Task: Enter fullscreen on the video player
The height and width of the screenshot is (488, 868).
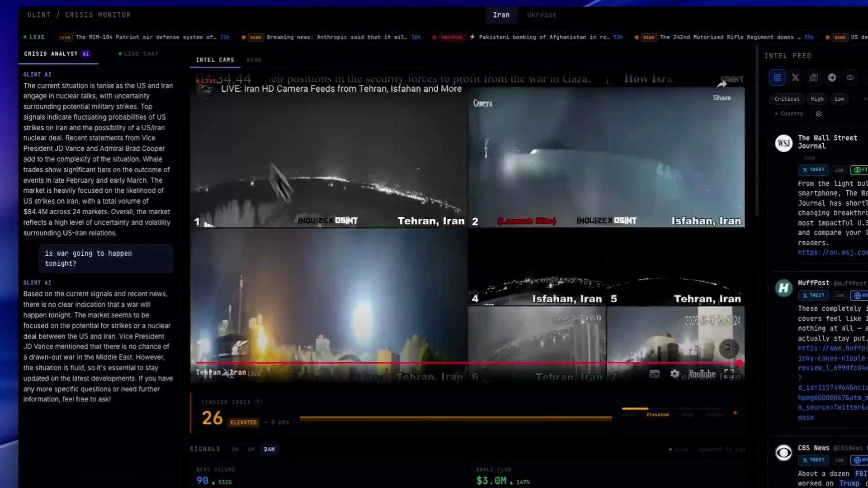Action: tap(729, 374)
